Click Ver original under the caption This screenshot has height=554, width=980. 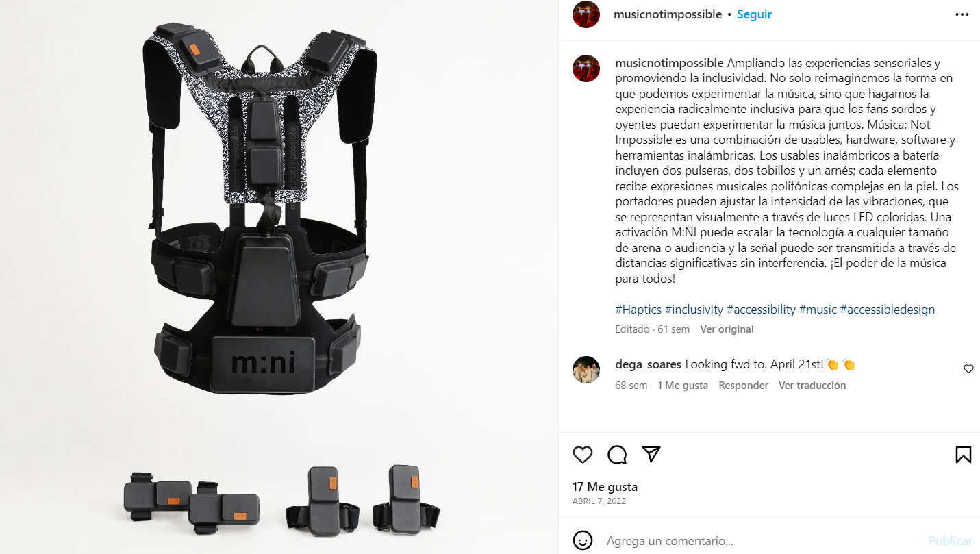tap(727, 329)
